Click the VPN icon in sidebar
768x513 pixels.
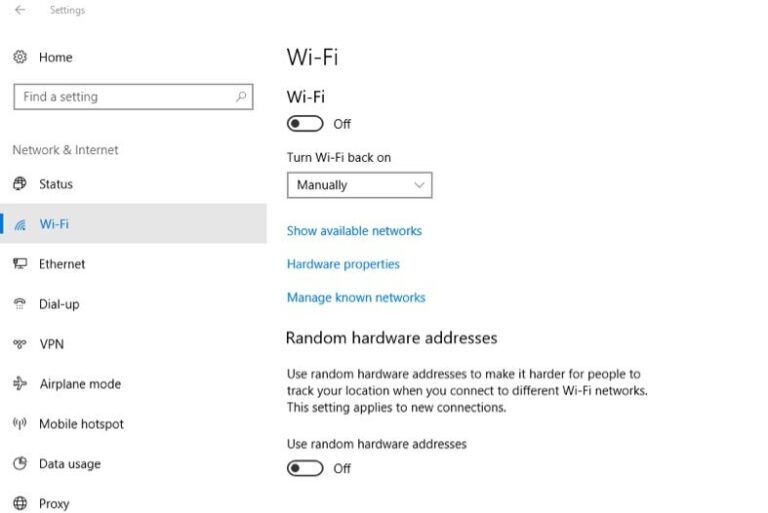point(20,344)
